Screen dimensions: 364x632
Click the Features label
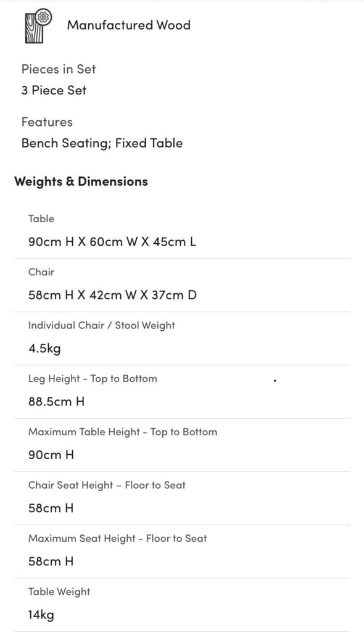pos(47,122)
